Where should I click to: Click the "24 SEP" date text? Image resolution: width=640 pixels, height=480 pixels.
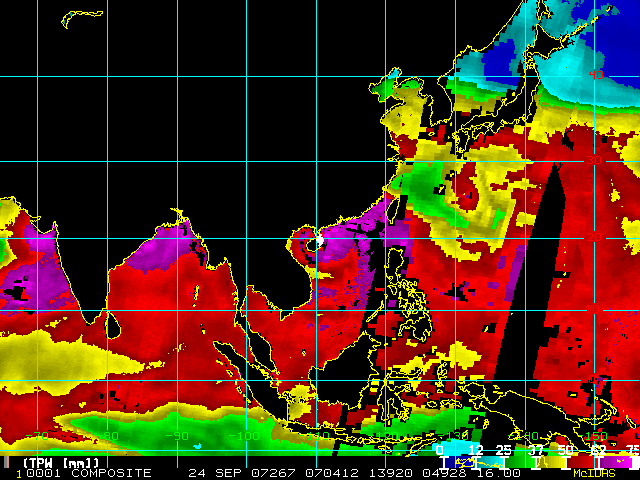point(214,473)
